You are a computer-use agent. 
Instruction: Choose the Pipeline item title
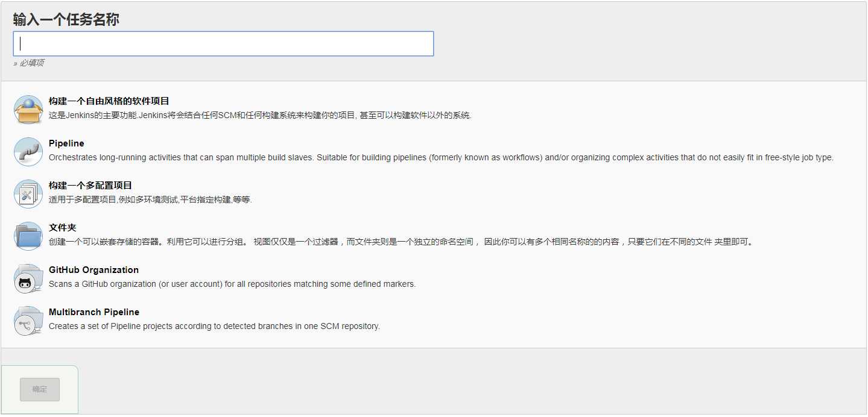click(x=66, y=143)
